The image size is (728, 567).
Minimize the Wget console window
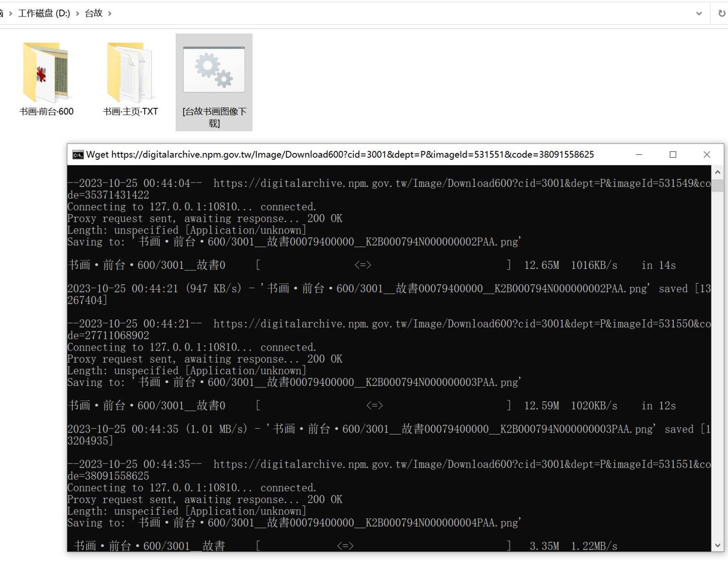tap(639, 154)
